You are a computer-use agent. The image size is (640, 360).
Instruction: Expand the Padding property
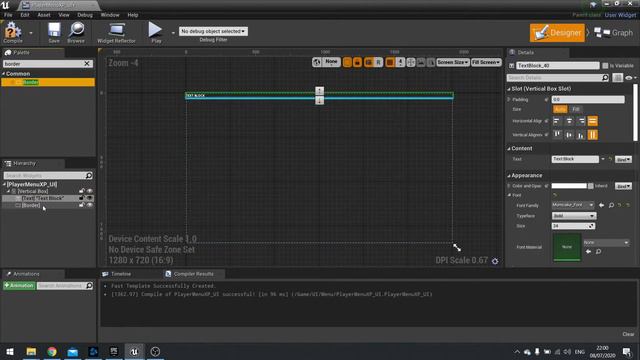(509, 99)
